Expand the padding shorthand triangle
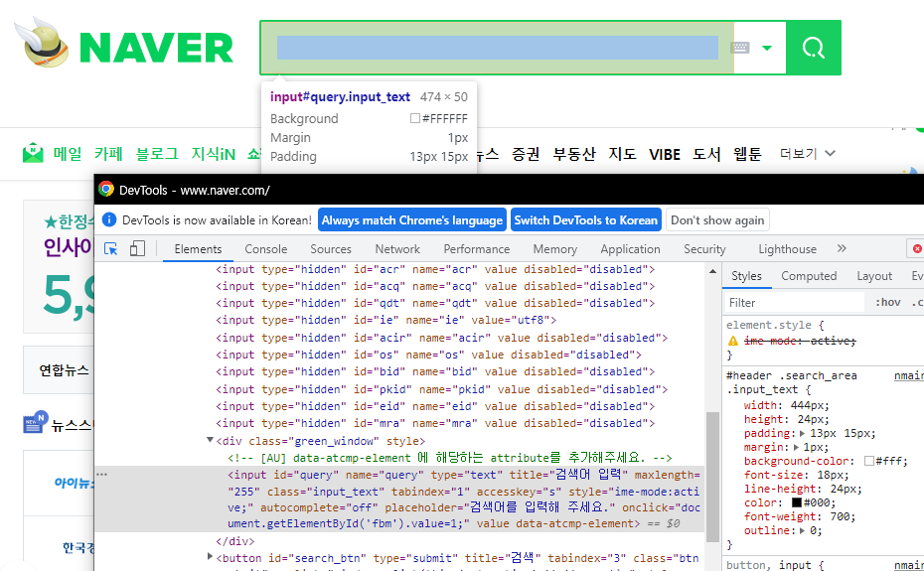This screenshot has height=571, width=924. [802, 433]
